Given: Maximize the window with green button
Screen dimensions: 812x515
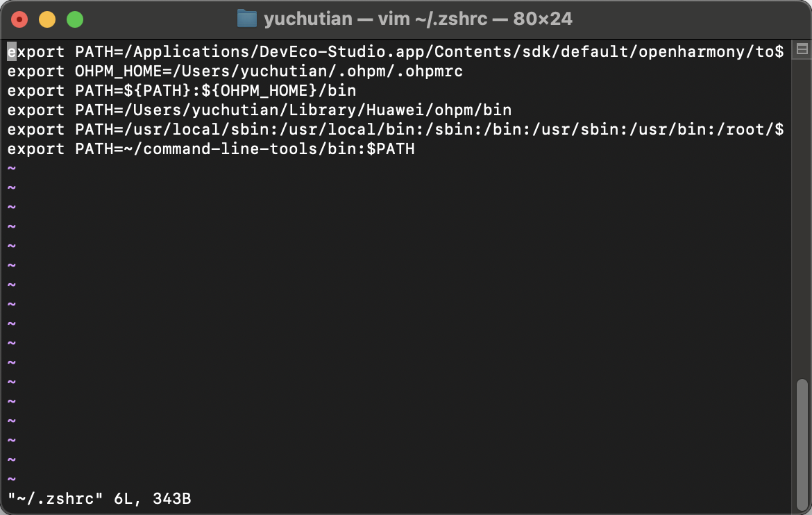Looking at the screenshot, I should click(x=75, y=19).
